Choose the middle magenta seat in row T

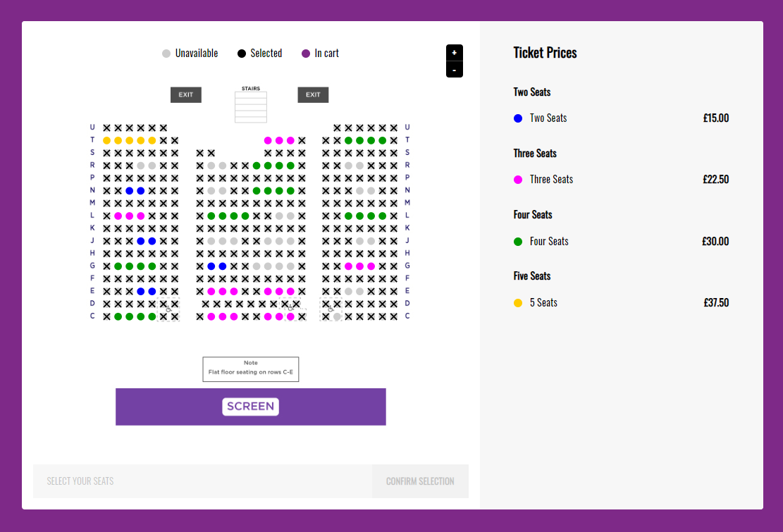pyautogui.click(x=279, y=141)
